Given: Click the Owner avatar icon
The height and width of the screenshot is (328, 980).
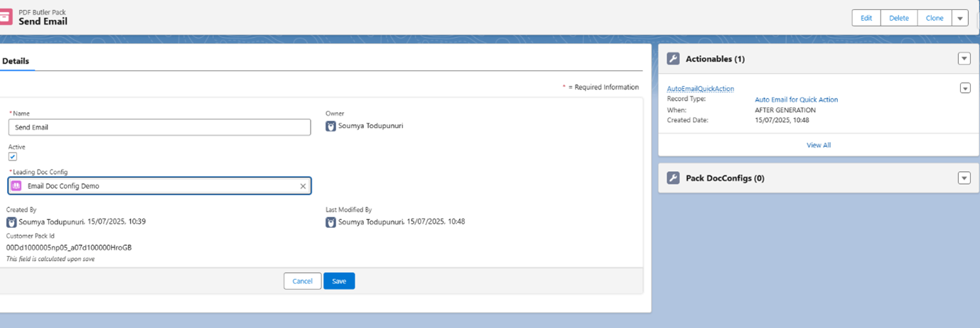Looking at the screenshot, I should [330, 126].
